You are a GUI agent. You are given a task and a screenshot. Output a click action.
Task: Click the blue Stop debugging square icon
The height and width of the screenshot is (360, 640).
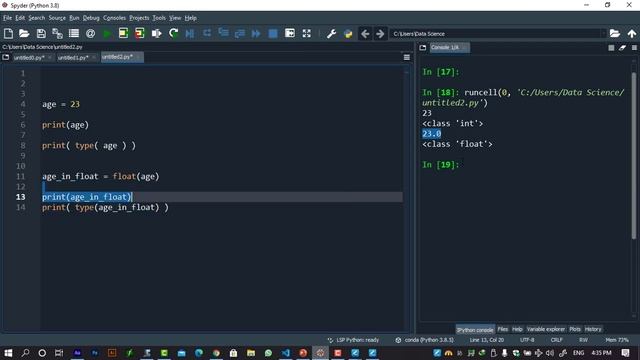click(x=273, y=33)
